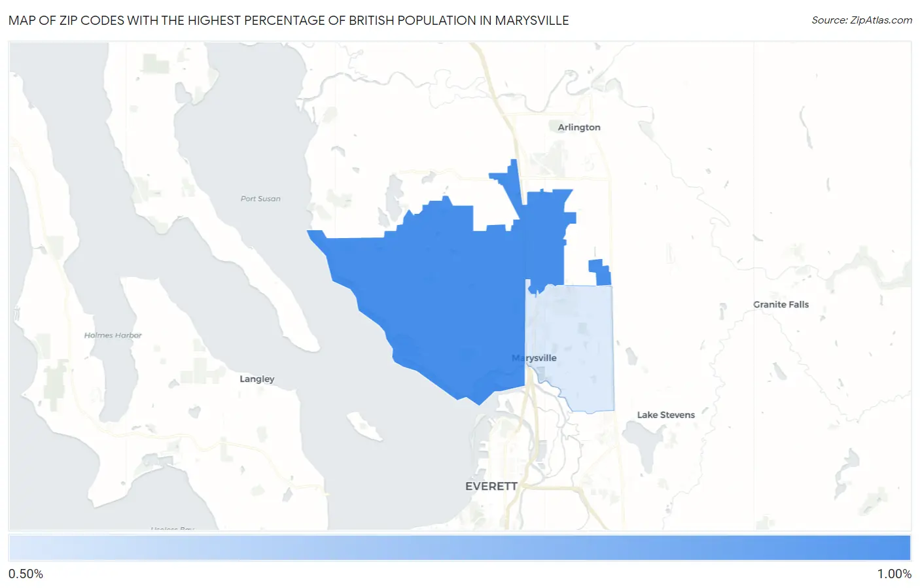
Task: Click the 1.00% legend maximum value
Action: click(x=894, y=574)
